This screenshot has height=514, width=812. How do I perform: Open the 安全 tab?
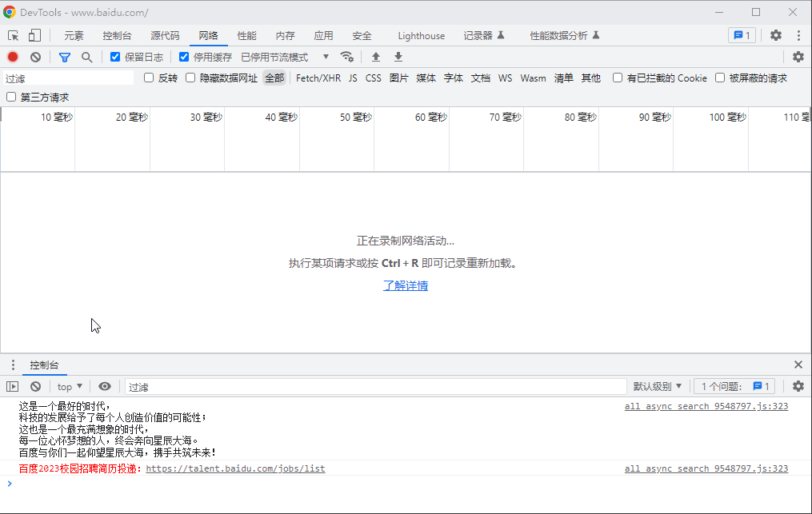[x=362, y=36]
